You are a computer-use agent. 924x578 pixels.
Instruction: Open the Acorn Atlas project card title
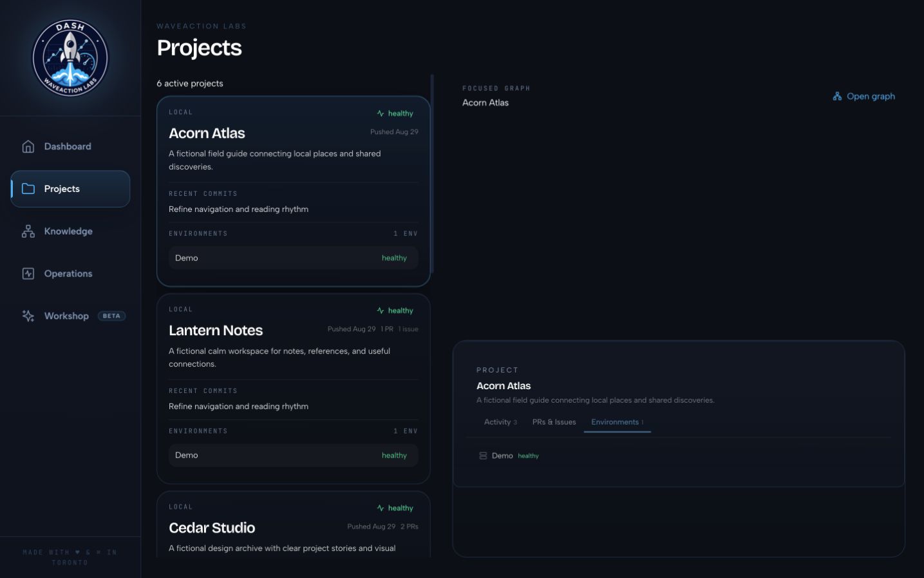coord(207,133)
